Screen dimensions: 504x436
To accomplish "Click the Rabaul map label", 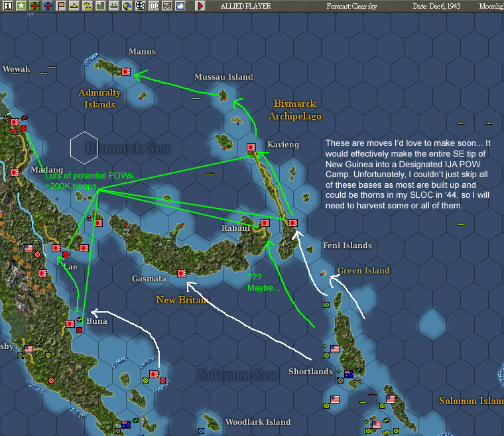I will point(235,228).
